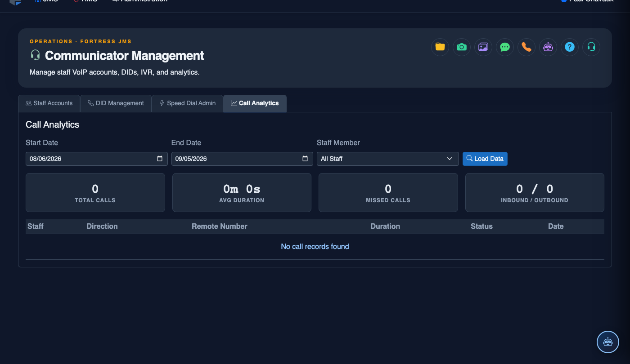Viewport: 630px width, 364px height.
Task: Click the Start Date input field
Action: click(97, 159)
